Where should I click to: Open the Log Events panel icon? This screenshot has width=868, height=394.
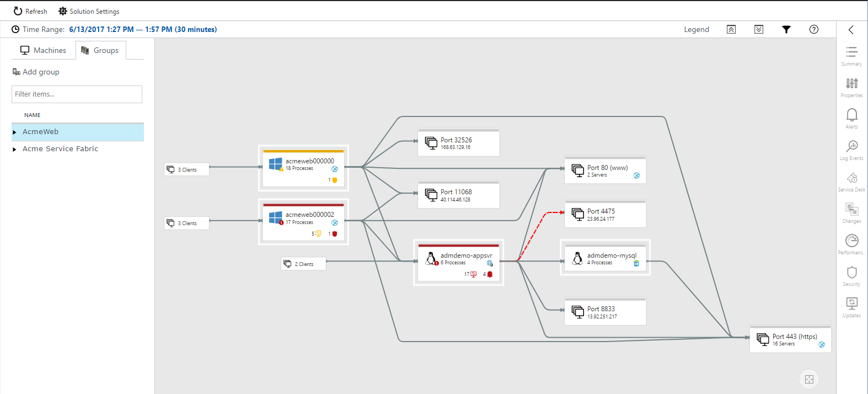851,147
